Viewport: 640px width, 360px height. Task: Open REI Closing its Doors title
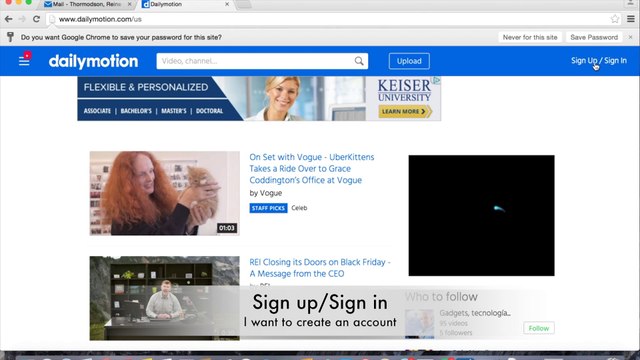point(320,268)
